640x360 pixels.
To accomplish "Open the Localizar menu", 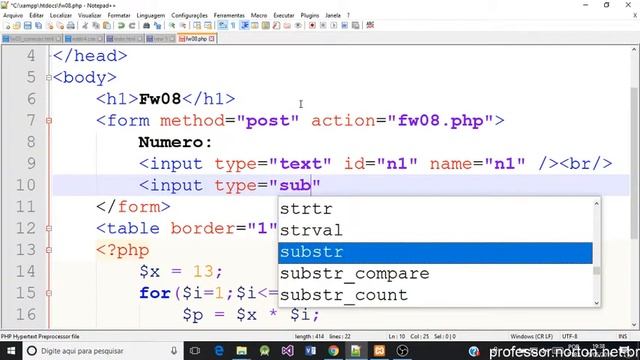I will click(x=60, y=15).
